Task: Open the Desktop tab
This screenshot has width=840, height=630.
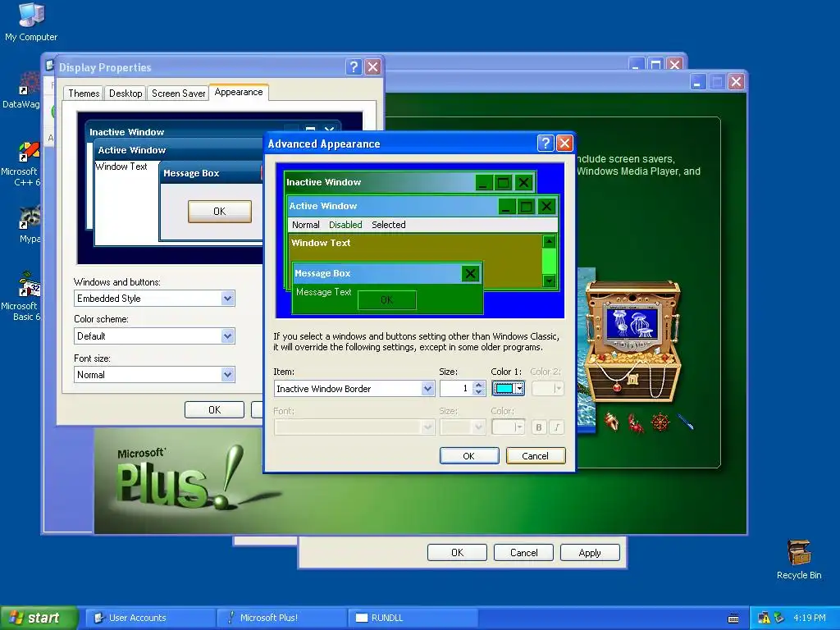Action: (x=126, y=94)
